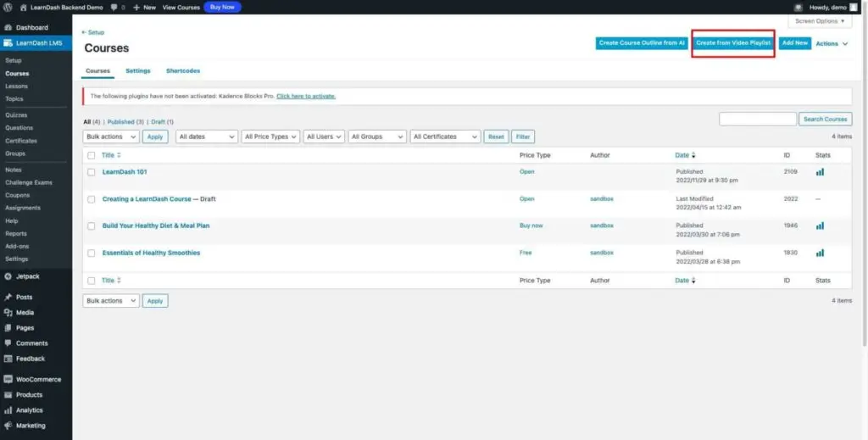Expand the Actions dropdown
The height and width of the screenshot is (440, 868).
pos(832,44)
